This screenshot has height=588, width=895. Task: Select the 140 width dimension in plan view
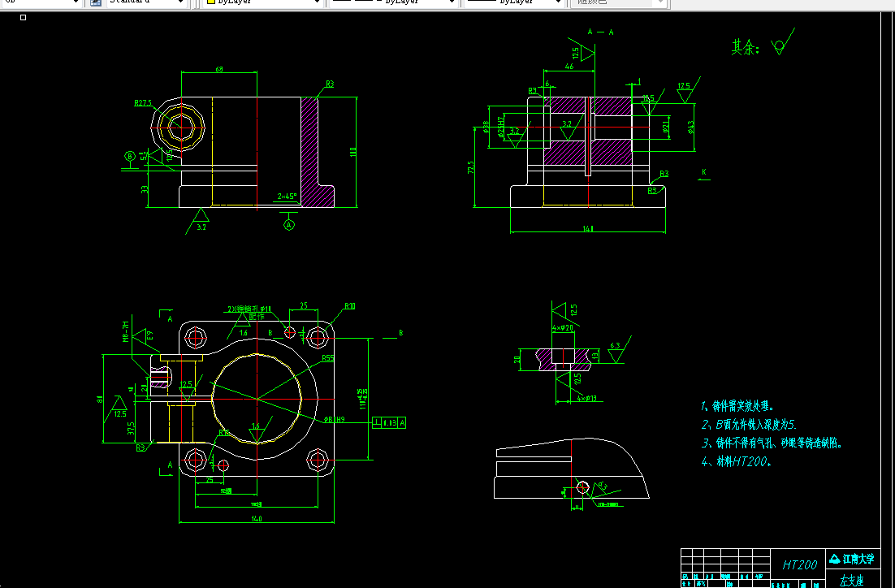[257, 519]
